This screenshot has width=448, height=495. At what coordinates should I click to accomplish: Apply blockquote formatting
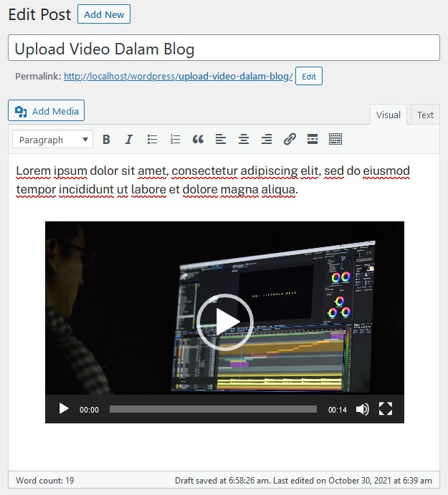point(198,139)
